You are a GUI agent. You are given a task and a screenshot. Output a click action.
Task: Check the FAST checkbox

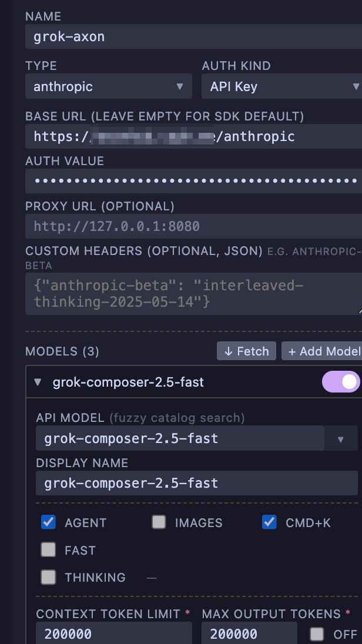point(48,549)
